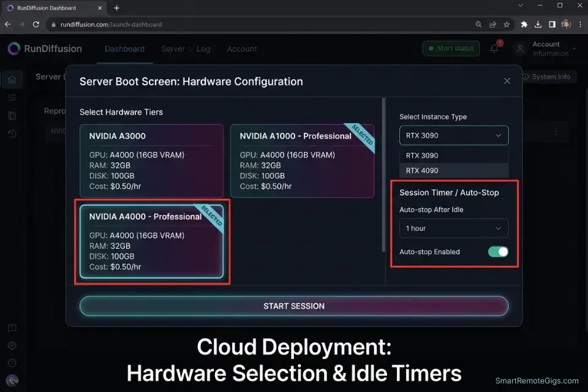Screen dimensions: 588x392
Task: Toggle the Auto-stop Enabled switch
Action: point(498,252)
